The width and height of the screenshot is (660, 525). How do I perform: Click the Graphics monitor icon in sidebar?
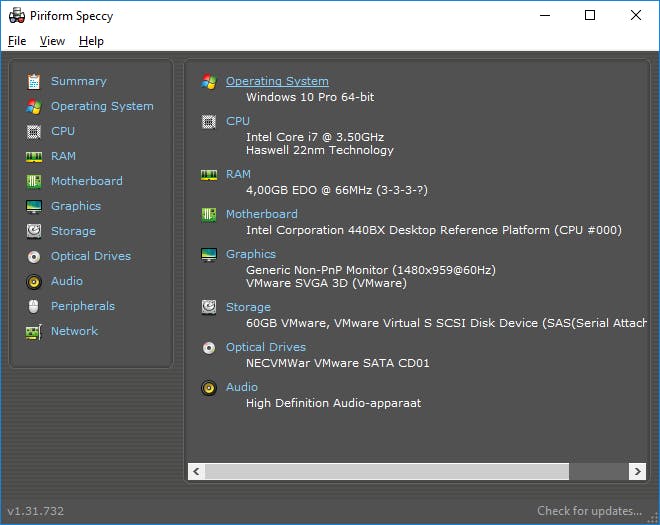click(x=34, y=206)
